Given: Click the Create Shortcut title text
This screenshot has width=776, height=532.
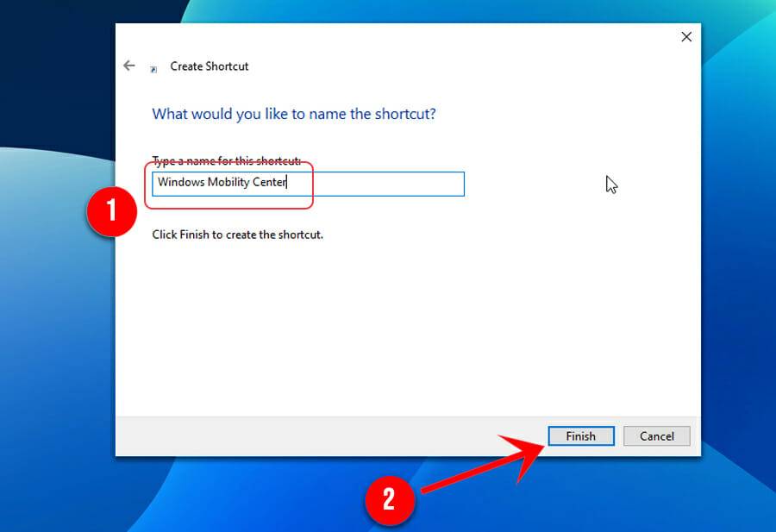Looking at the screenshot, I should point(210,66).
